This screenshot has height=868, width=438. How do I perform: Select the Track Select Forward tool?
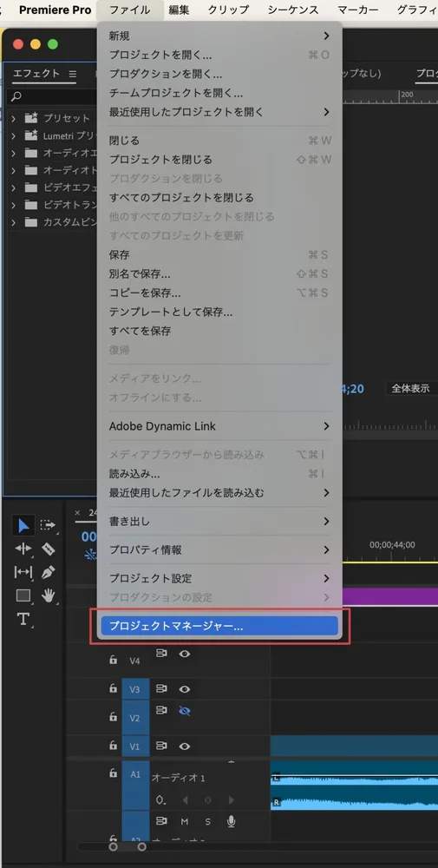pos(48,525)
